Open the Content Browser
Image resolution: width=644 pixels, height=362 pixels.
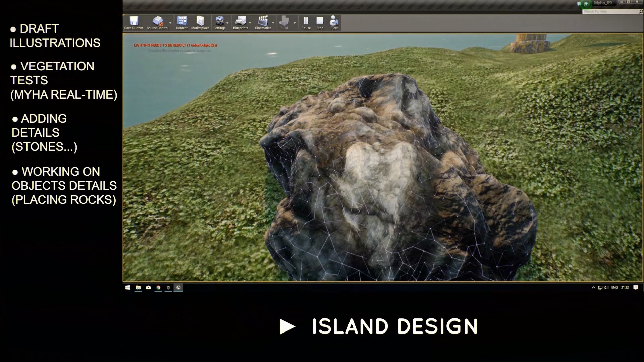pyautogui.click(x=181, y=21)
